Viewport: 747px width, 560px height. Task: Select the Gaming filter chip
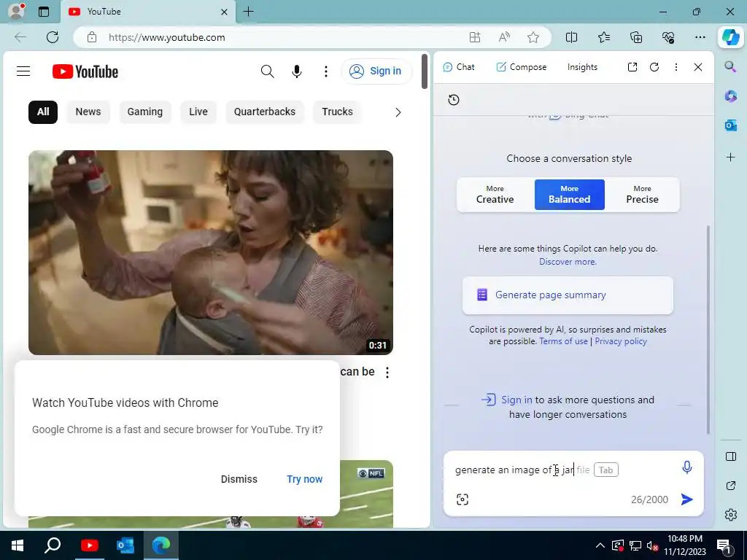[145, 112]
